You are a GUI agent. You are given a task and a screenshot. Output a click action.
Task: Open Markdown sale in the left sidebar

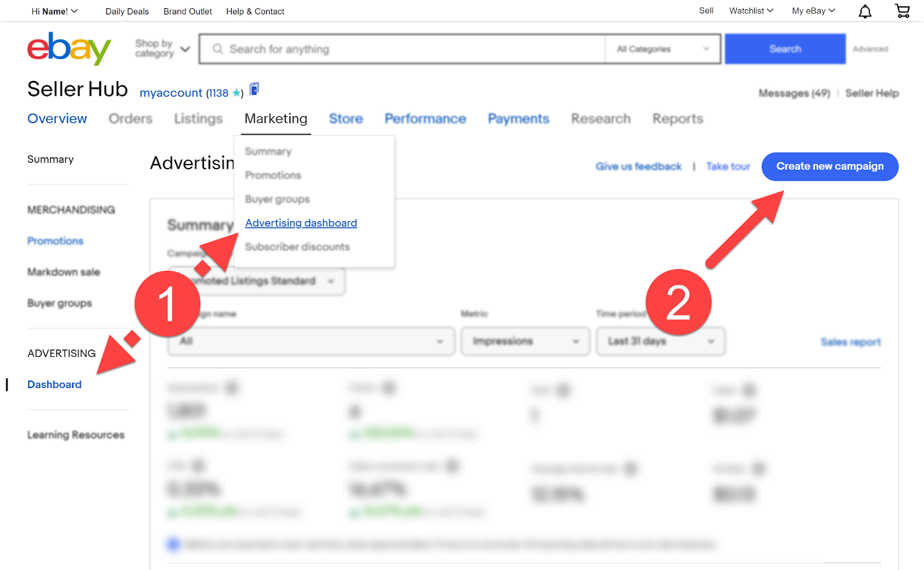pos(64,272)
